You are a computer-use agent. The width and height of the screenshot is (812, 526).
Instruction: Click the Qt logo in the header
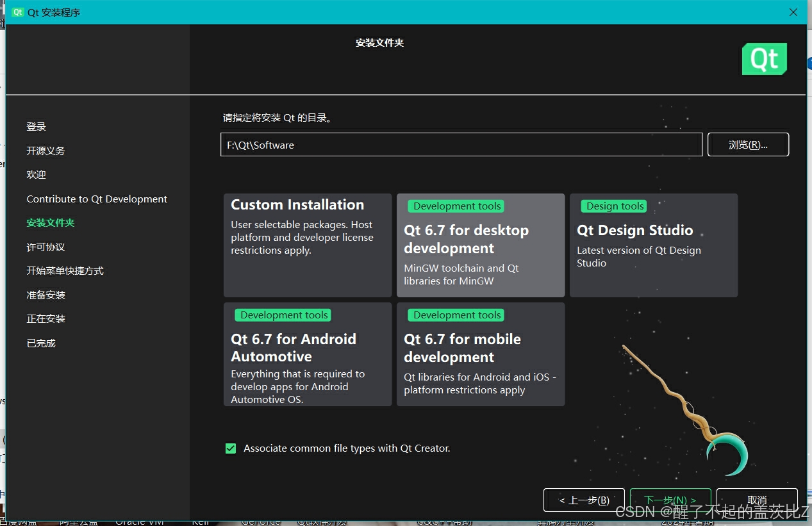[x=764, y=59]
